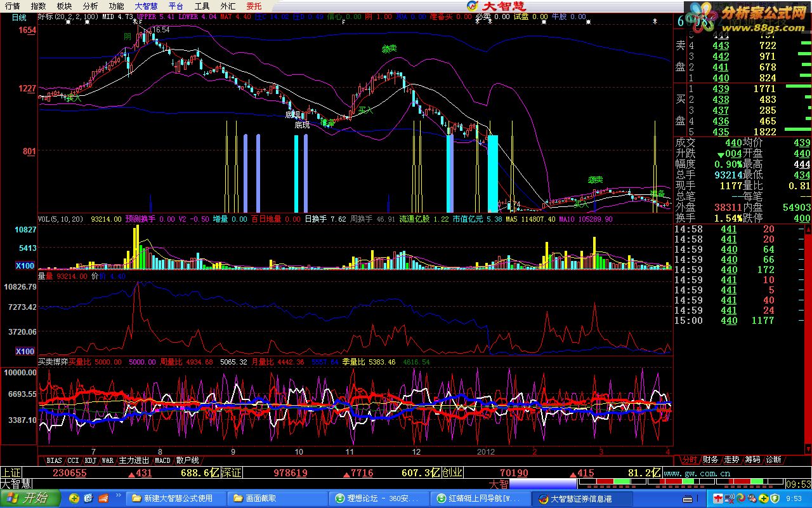Open the 分析 menu
The image size is (812, 508).
[90, 6]
